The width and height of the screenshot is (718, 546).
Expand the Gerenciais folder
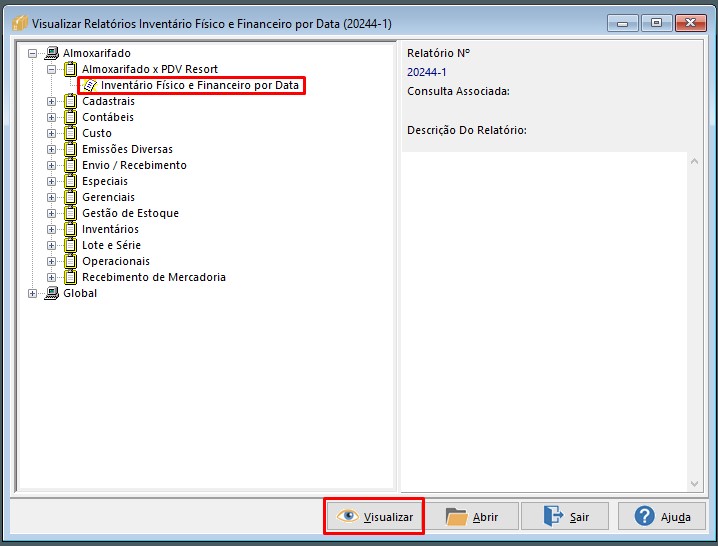pos(51,198)
